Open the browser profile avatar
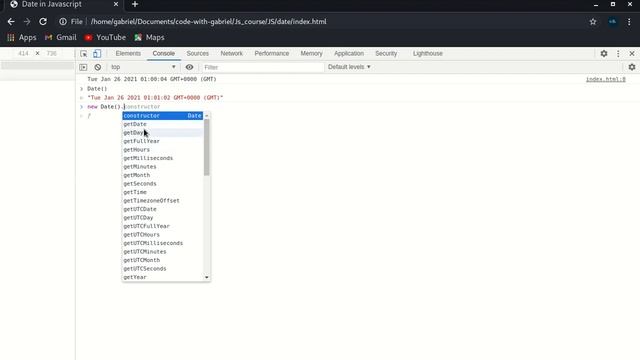Viewport: 640px width, 360px height. [x=613, y=22]
